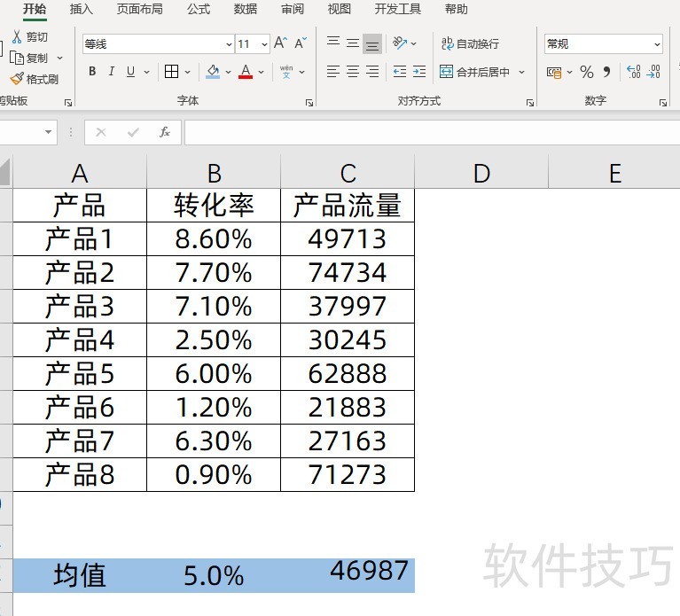Toggle Bold formatting
Screen dimensions: 680x616
[92, 71]
